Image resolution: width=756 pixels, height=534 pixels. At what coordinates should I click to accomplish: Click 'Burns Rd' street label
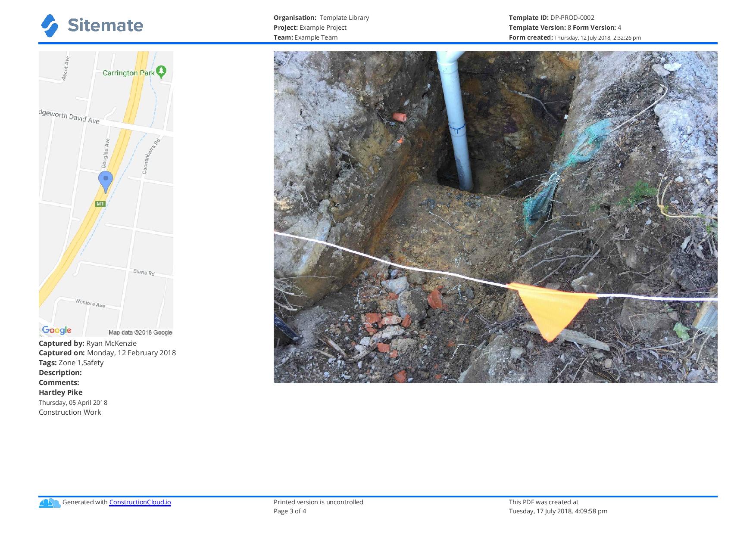click(144, 272)
